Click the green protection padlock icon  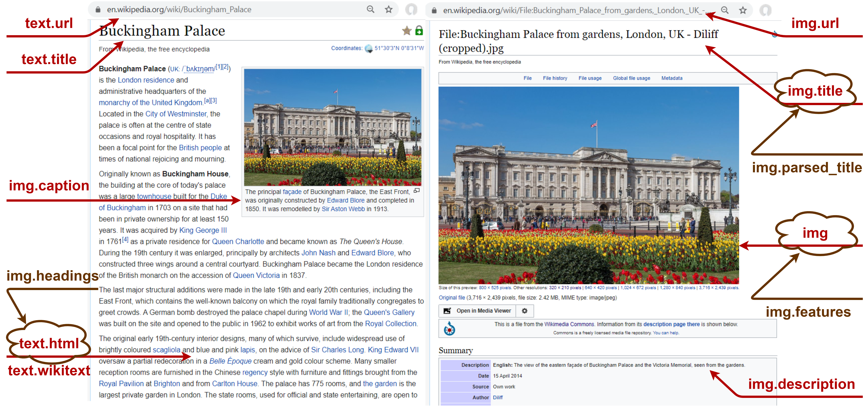pos(419,31)
